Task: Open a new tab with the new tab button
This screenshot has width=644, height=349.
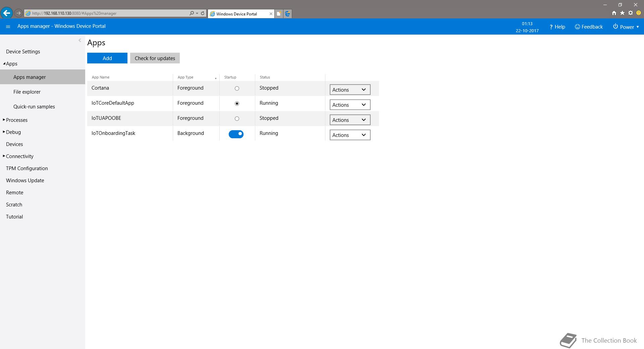Action: [x=279, y=14]
